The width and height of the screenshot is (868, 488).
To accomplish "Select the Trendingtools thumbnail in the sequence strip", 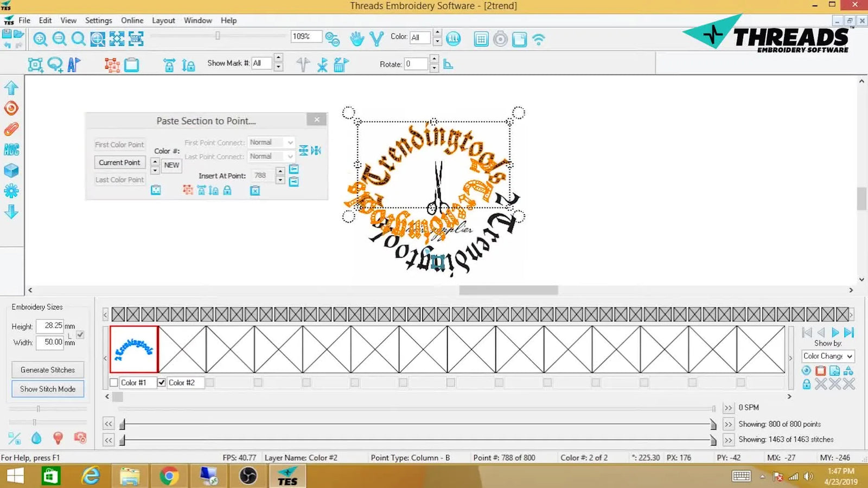I will click(133, 349).
